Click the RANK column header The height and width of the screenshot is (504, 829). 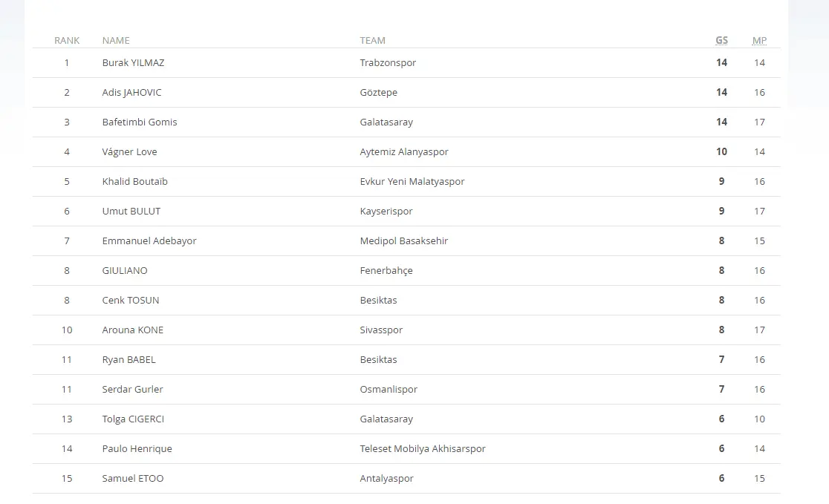pyautogui.click(x=67, y=40)
